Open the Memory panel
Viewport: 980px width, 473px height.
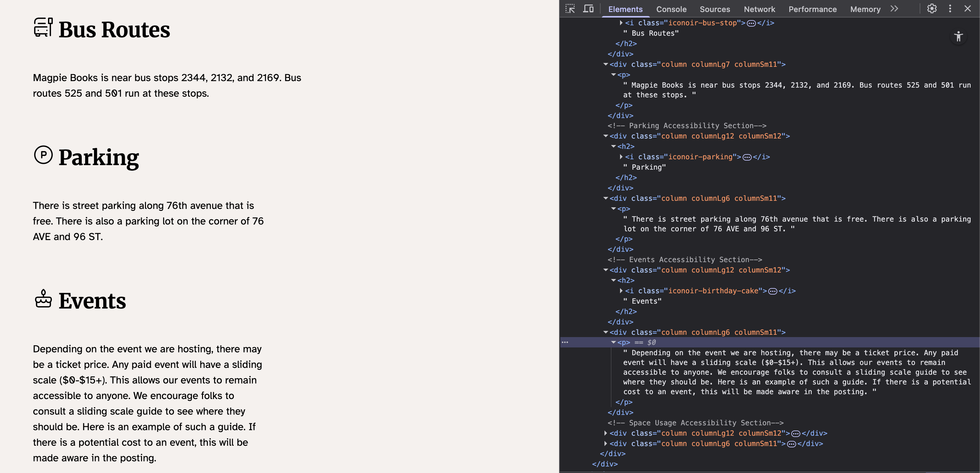pos(865,9)
